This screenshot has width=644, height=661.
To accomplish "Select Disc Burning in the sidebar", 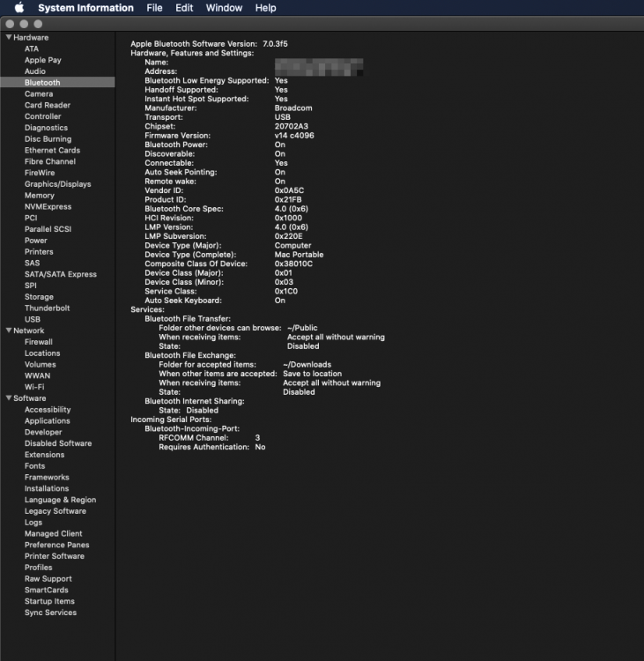I will 48,138.
